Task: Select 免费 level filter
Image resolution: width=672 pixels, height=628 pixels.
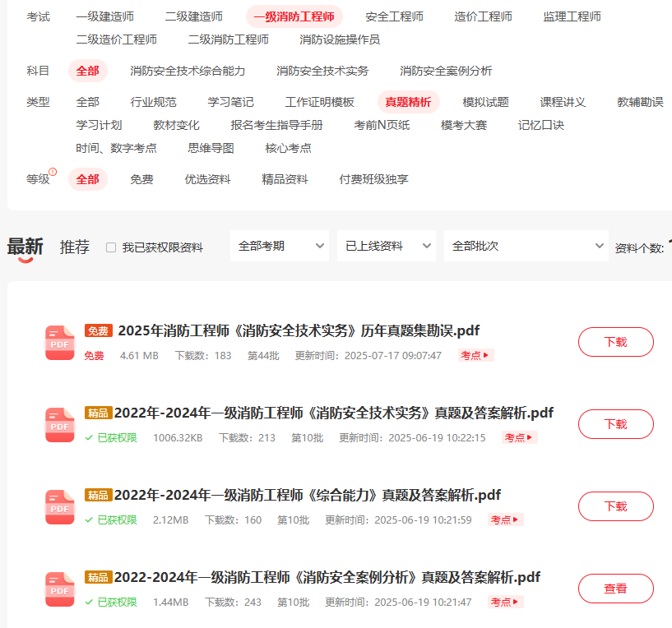Action: (x=141, y=179)
